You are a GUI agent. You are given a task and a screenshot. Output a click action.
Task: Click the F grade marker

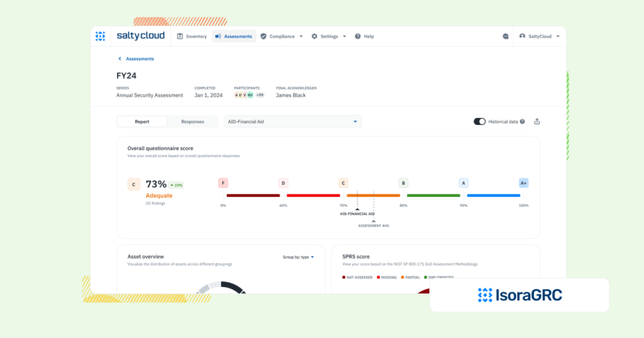(223, 183)
